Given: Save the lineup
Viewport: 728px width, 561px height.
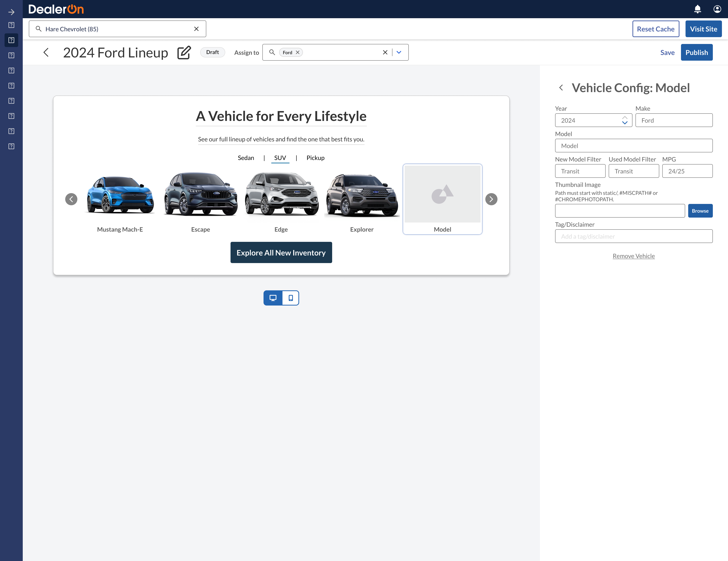Looking at the screenshot, I should (667, 53).
